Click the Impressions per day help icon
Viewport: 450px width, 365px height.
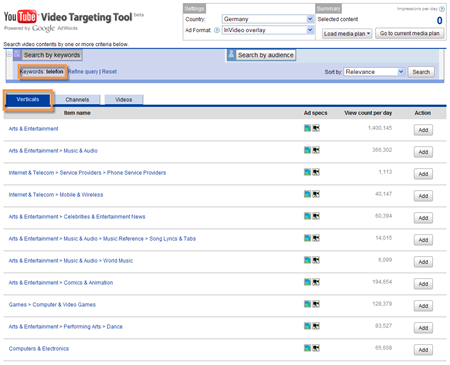(442, 9)
